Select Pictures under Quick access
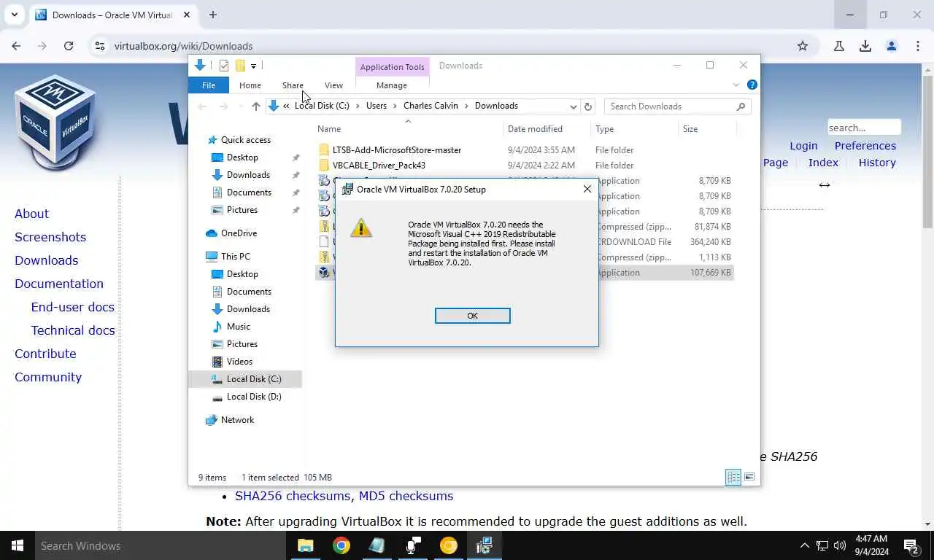The image size is (934, 560). tap(242, 210)
